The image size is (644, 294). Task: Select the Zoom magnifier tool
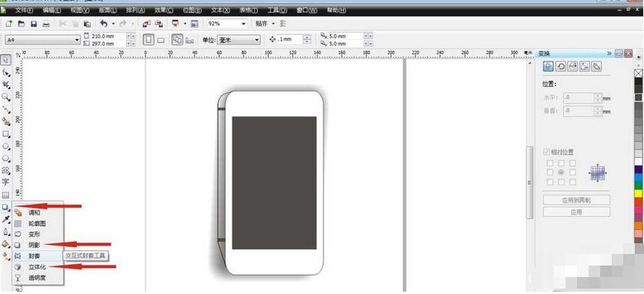click(x=5, y=97)
